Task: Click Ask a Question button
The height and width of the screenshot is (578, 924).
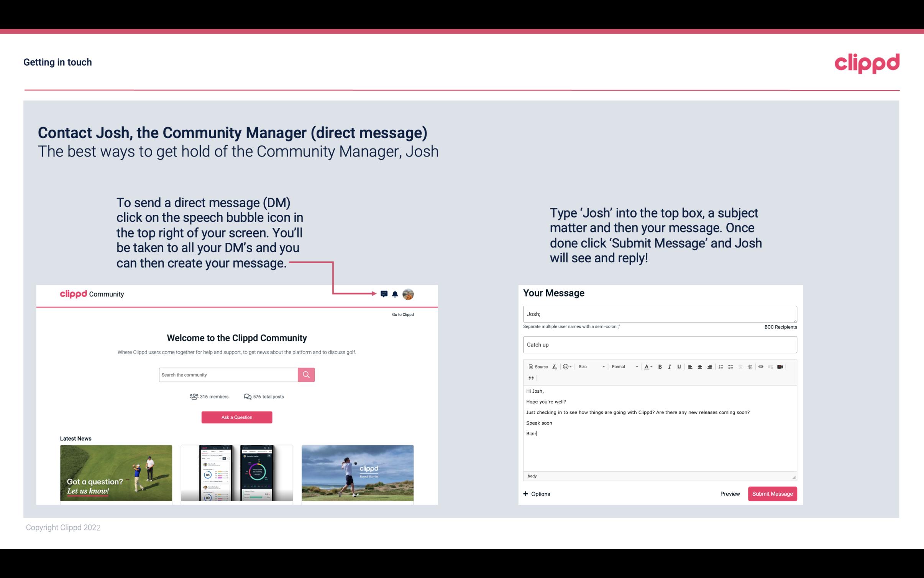Action: pos(237,416)
